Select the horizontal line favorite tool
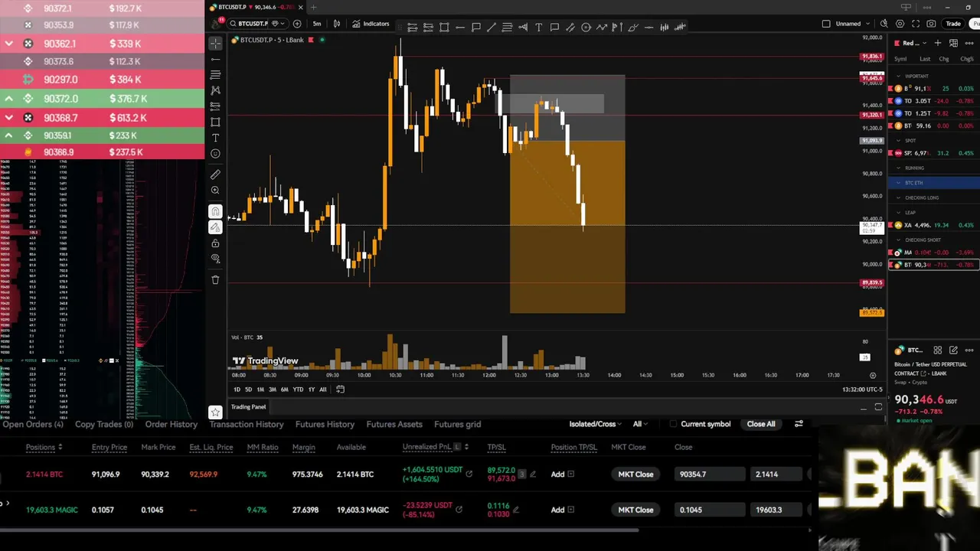This screenshot has width=980, height=551. pos(459,28)
